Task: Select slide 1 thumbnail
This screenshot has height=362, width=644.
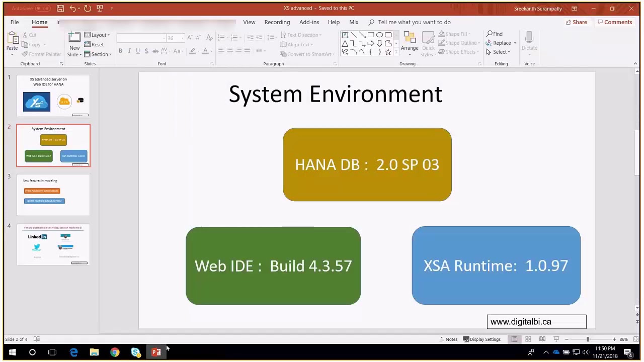Action: pyautogui.click(x=53, y=96)
